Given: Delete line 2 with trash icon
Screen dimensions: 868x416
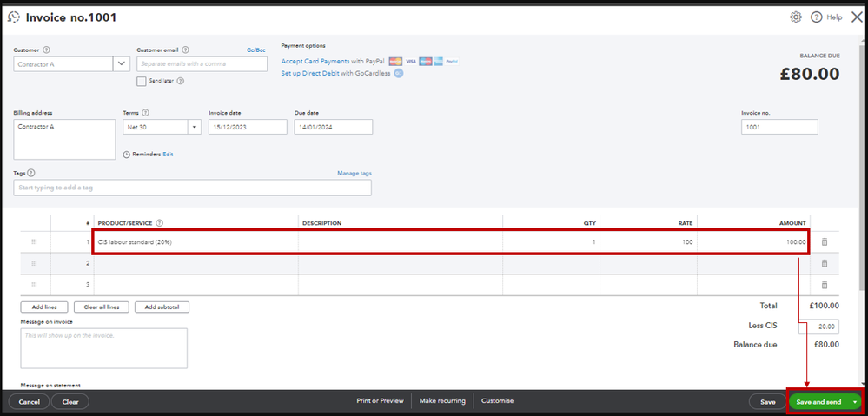Looking at the screenshot, I should (x=825, y=263).
